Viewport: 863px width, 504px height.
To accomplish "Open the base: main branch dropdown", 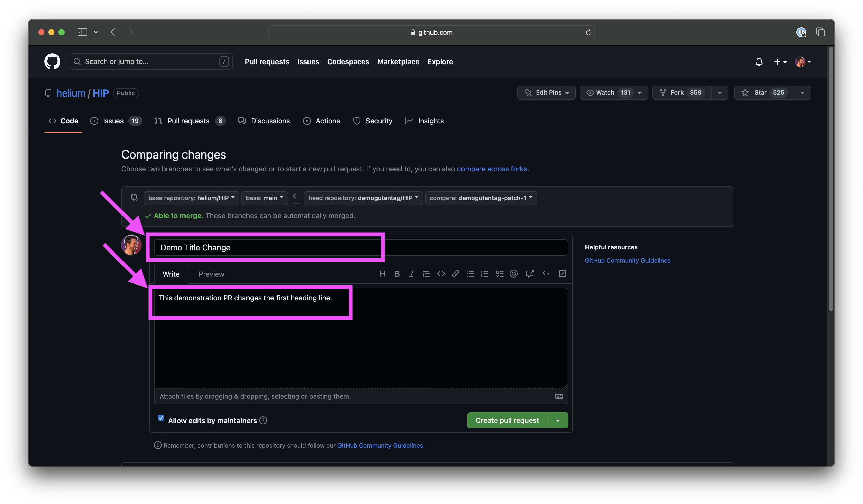I will tap(264, 198).
